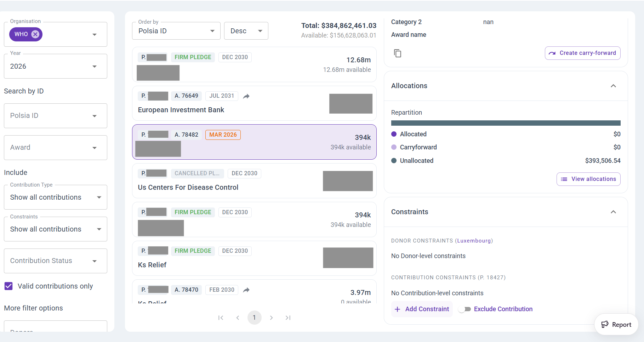Click the copy icon under Award name
The image size is (644, 342).
pos(398,53)
